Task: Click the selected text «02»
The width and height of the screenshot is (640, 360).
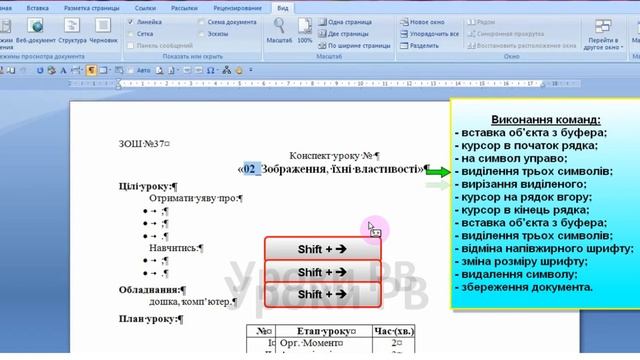Action: click(x=252, y=169)
